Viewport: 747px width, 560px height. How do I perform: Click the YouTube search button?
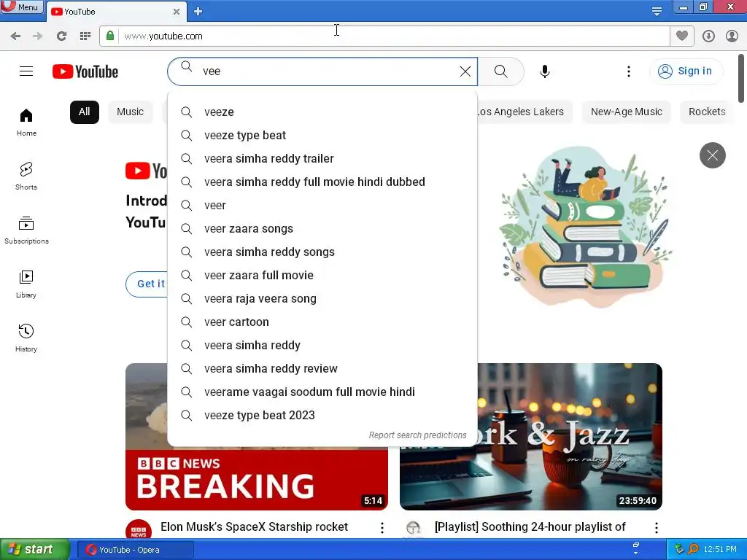(500, 71)
